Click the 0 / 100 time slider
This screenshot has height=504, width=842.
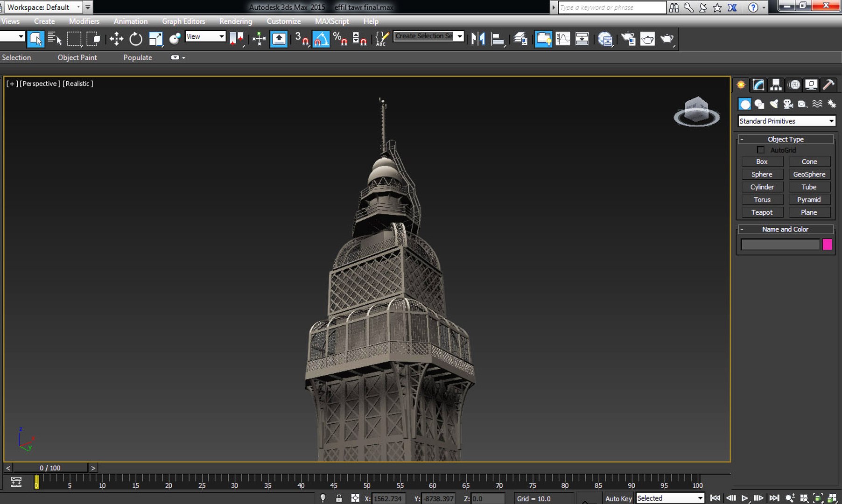tap(50, 468)
